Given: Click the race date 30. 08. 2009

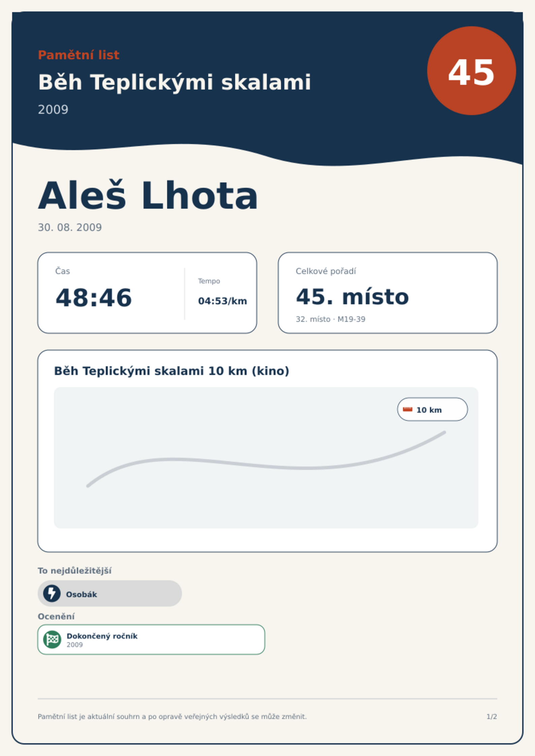Looking at the screenshot, I should [70, 228].
